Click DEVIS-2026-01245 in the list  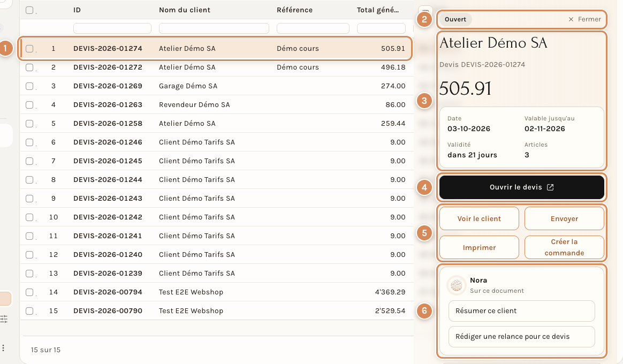[108, 161]
